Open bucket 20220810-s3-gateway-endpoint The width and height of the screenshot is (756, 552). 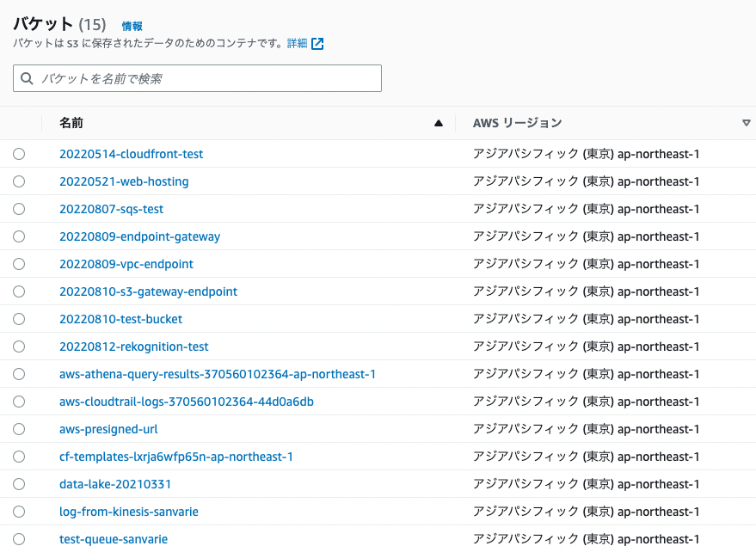coord(149,291)
